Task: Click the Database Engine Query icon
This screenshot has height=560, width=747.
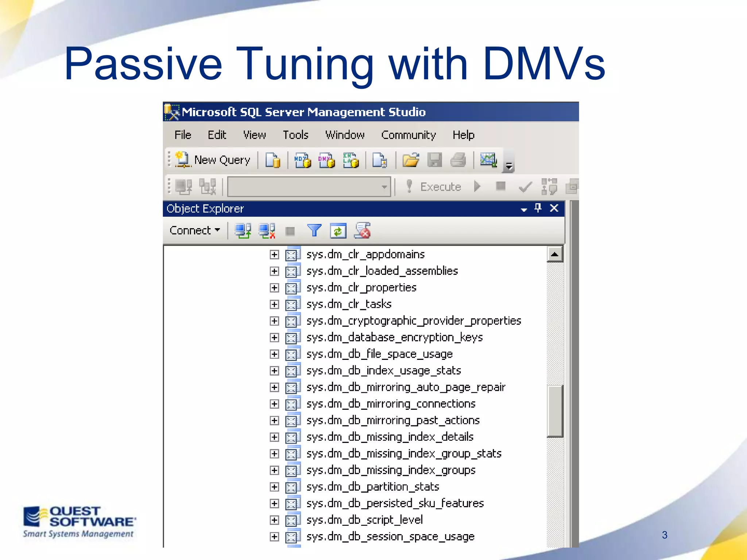Action: point(273,160)
